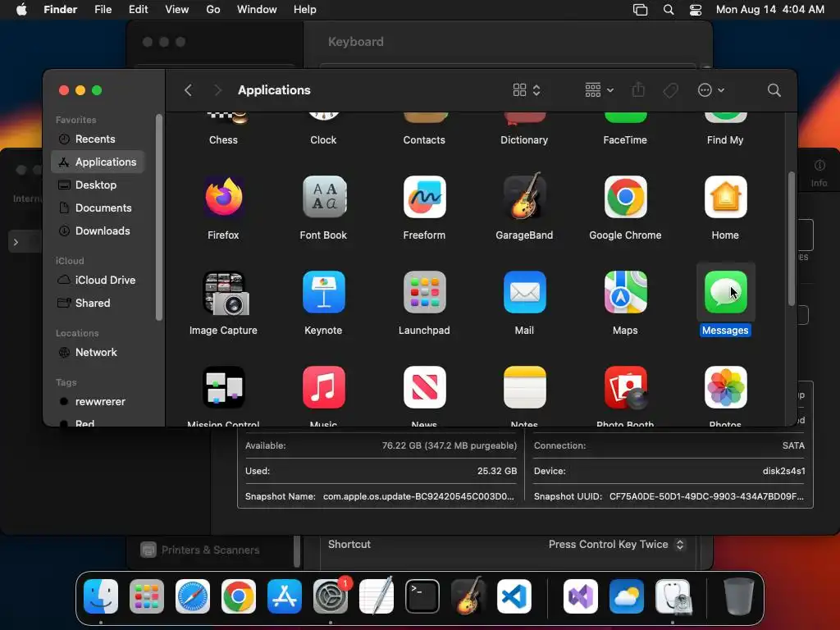Screen dimensions: 840x630
Task: Open the Edit menu
Action: tap(138, 10)
